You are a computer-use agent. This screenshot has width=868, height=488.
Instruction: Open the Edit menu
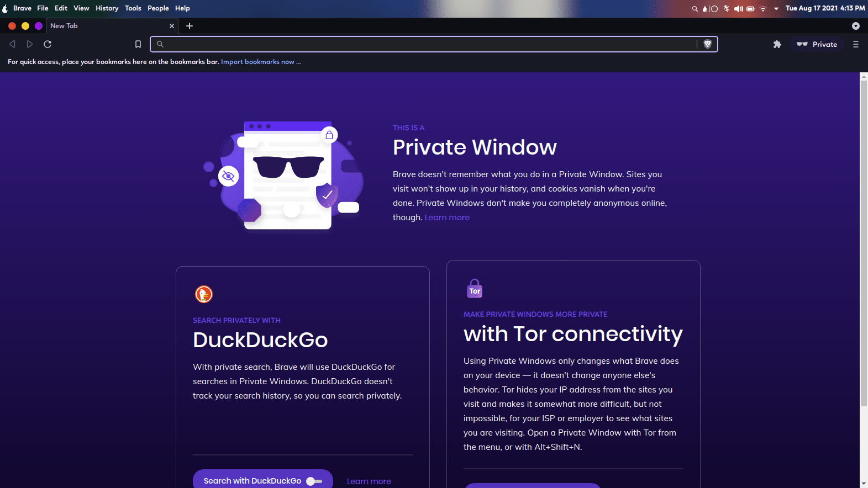coord(61,8)
